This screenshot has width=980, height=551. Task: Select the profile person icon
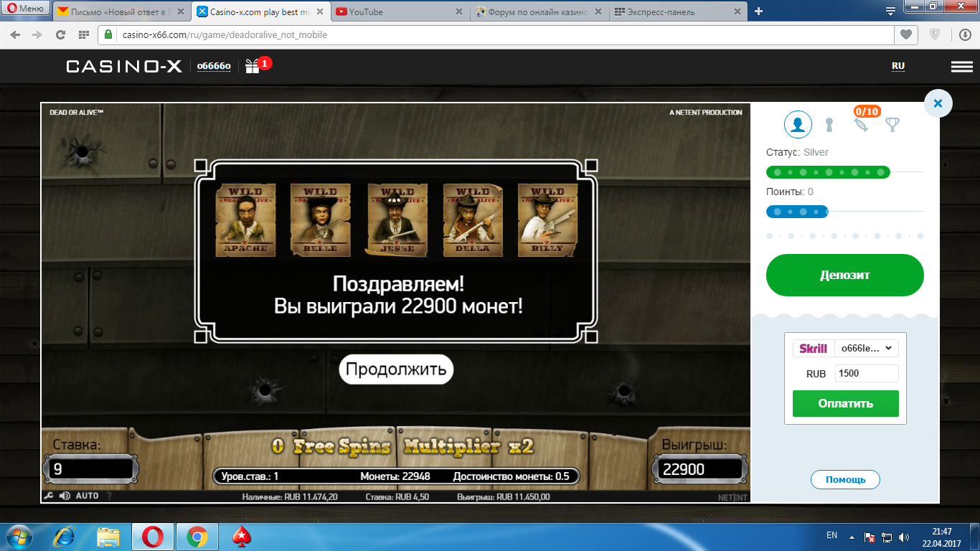point(798,125)
